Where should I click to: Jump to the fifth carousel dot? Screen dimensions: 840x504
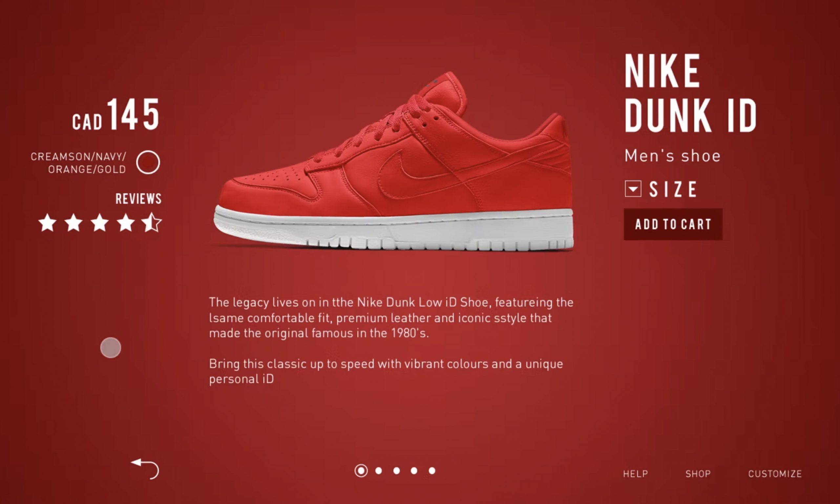[432, 471]
